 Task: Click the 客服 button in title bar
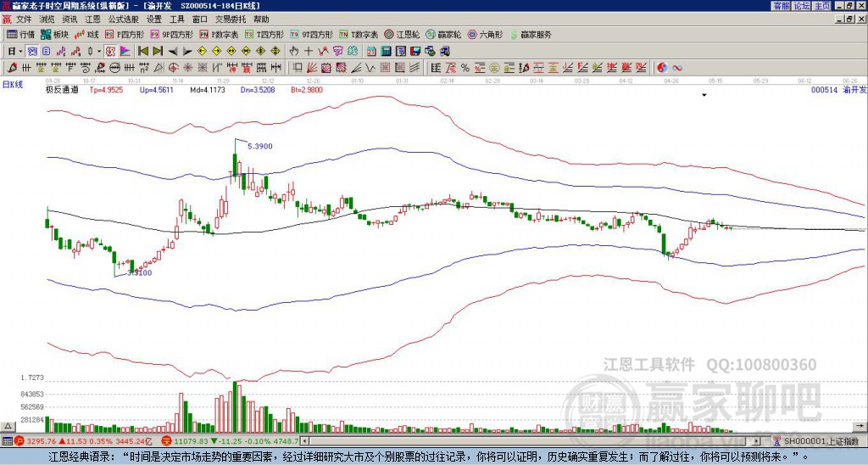[x=781, y=6]
